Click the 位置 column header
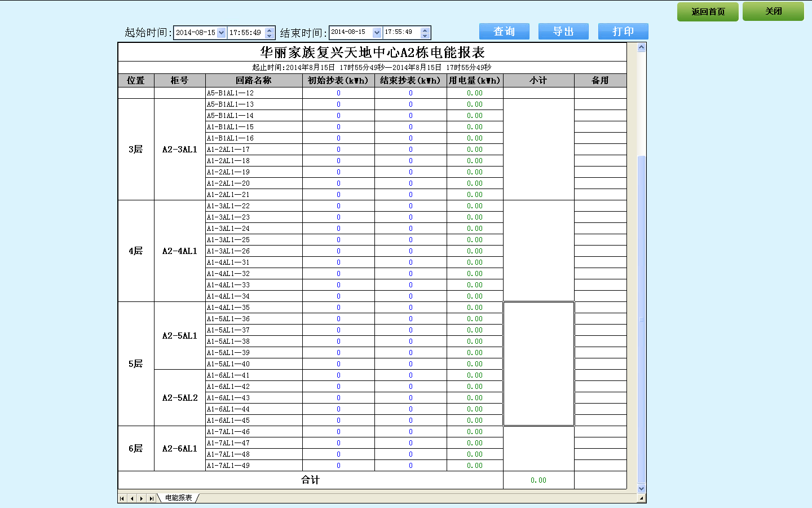Viewport: 812px width, 508px height. point(136,81)
